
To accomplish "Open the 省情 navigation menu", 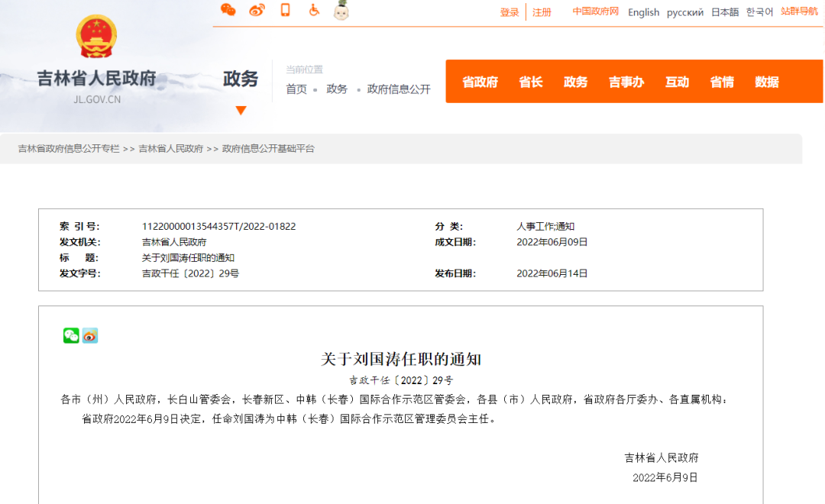I will (721, 82).
